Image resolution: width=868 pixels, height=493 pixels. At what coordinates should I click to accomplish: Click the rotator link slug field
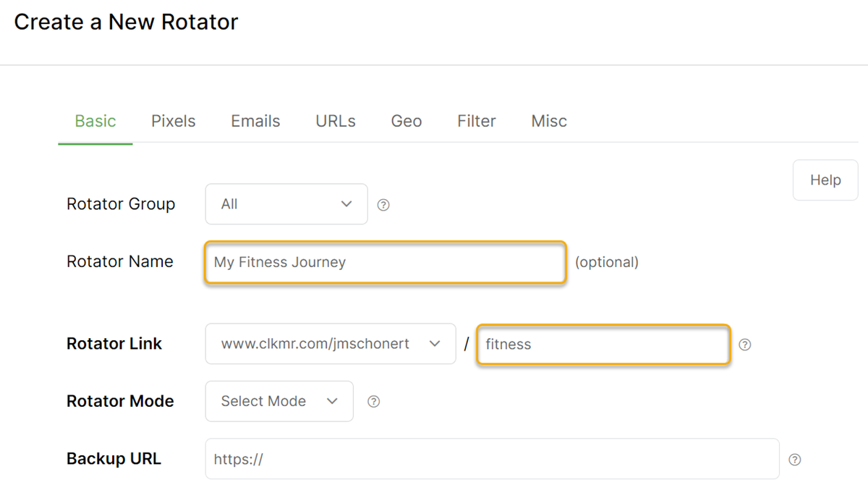603,345
